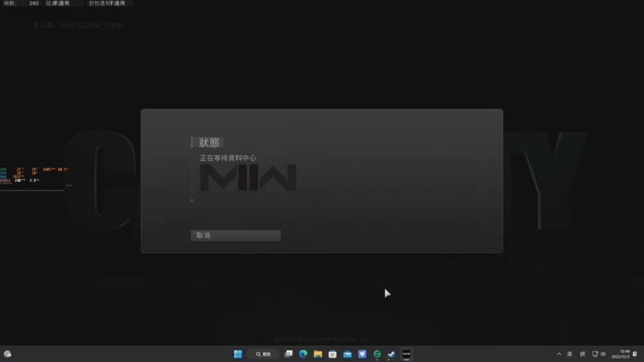Open Microsoft Store from the taskbar
The height and width of the screenshot is (362, 644).
[332, 354]
